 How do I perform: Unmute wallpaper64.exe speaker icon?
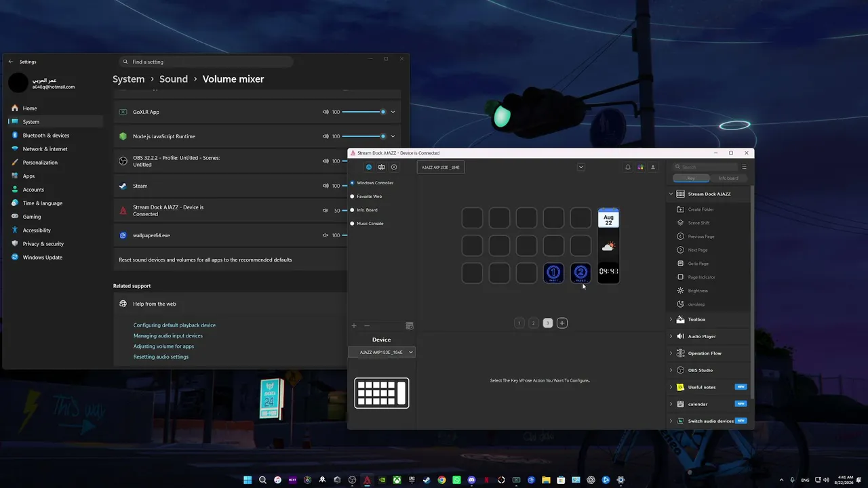click(x=325, y=235)
